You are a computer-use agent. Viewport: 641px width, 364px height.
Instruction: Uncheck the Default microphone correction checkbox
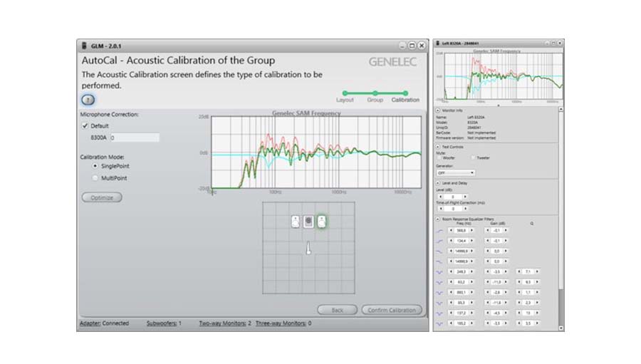[x=85, y=126]
